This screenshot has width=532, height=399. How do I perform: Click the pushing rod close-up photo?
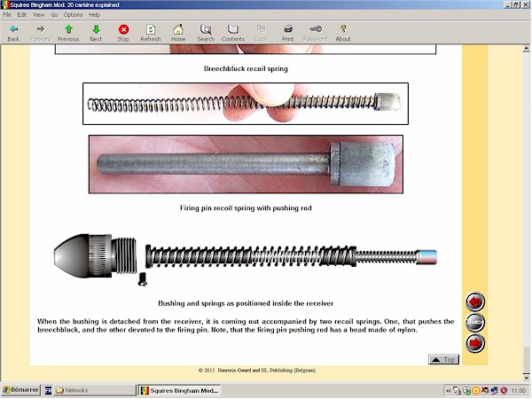click(x=246, y=164)
